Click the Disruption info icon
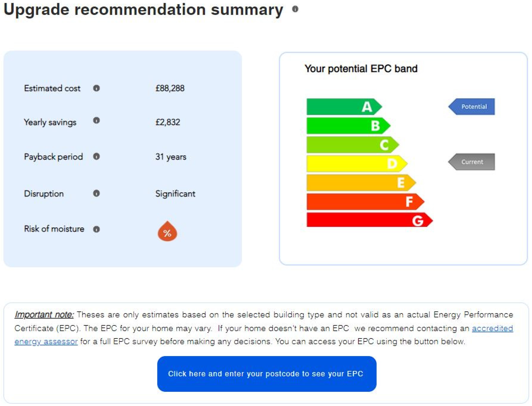This screenshot has height=406, width=532. click(96, 193)
